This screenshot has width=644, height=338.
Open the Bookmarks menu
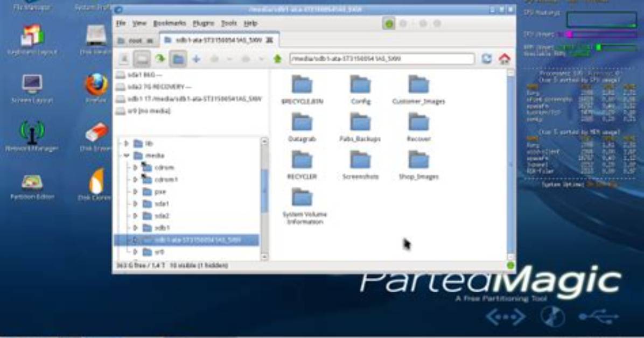tap(170, 23)
